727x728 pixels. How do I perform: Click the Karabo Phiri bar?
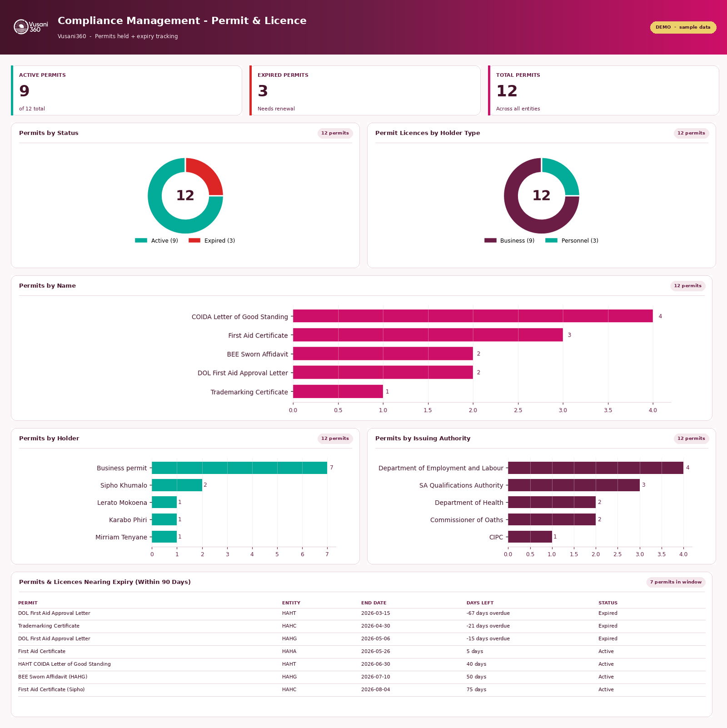pyautogui.click(x=164, y=519)
